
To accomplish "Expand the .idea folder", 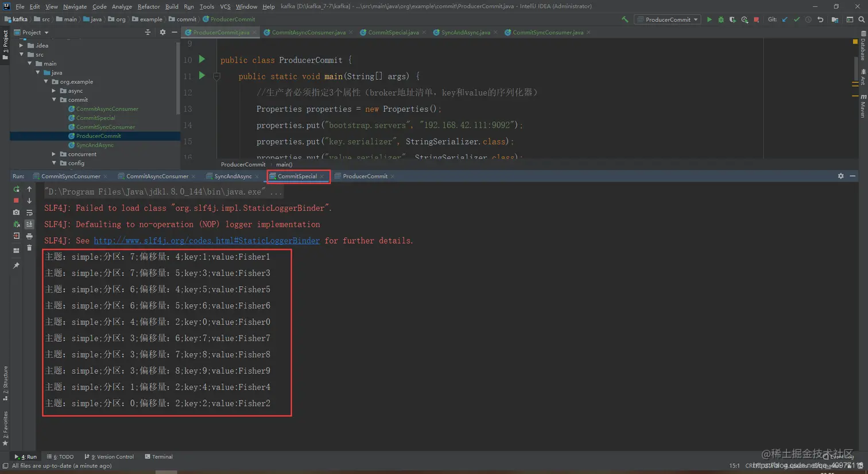I will (21, 45).
